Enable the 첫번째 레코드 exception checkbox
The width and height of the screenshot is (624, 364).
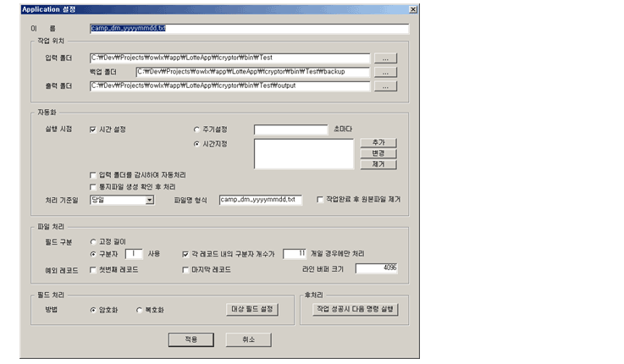(94, 269)
